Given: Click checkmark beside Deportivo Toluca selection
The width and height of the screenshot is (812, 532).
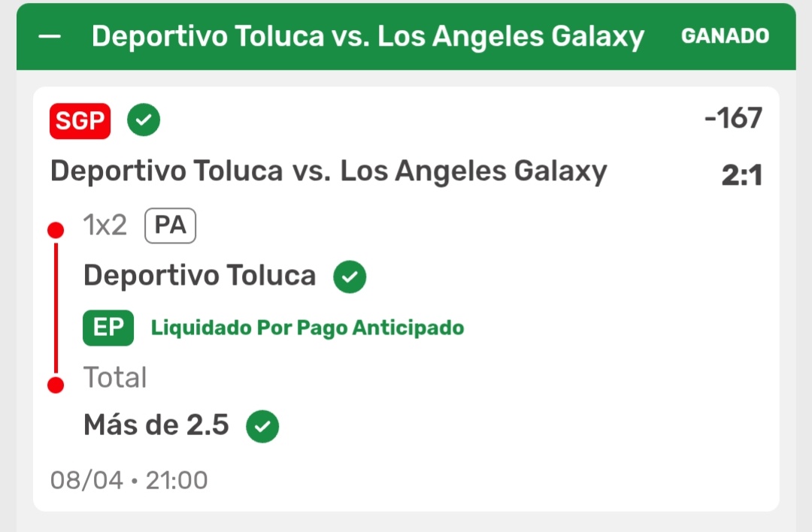Looking at the screenshot, I should (x=350, y=277).
